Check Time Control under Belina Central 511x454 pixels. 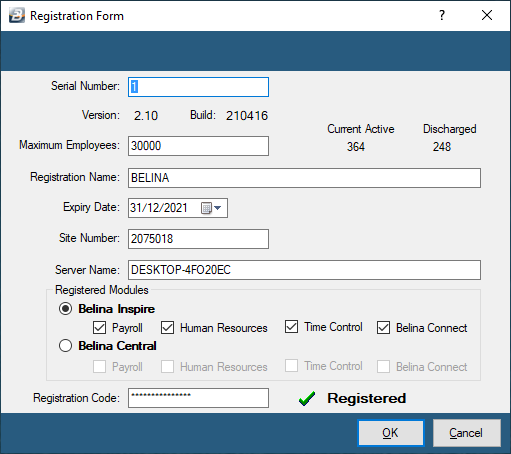click(x=291, y=365)
